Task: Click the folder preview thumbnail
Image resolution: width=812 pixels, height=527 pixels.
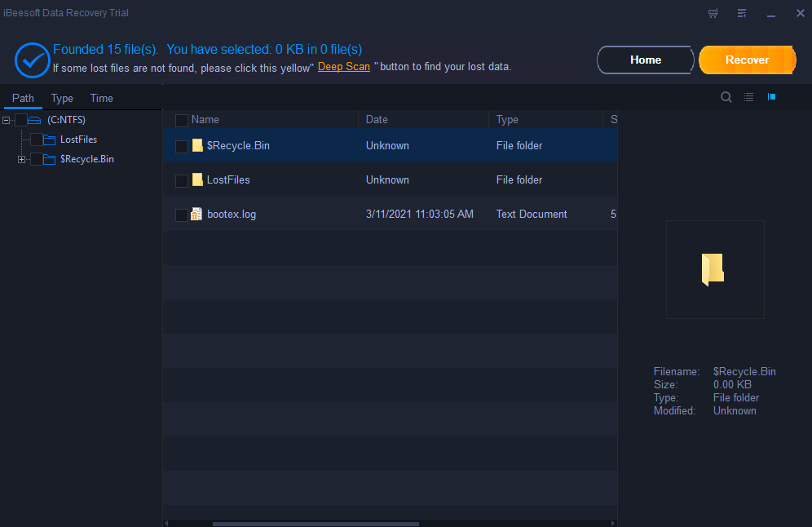Action: coord(715,269)
